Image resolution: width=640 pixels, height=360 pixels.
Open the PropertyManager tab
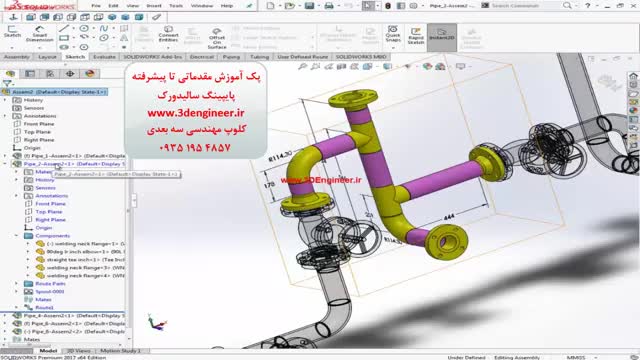pyautogui.click(x=30, y=73)
